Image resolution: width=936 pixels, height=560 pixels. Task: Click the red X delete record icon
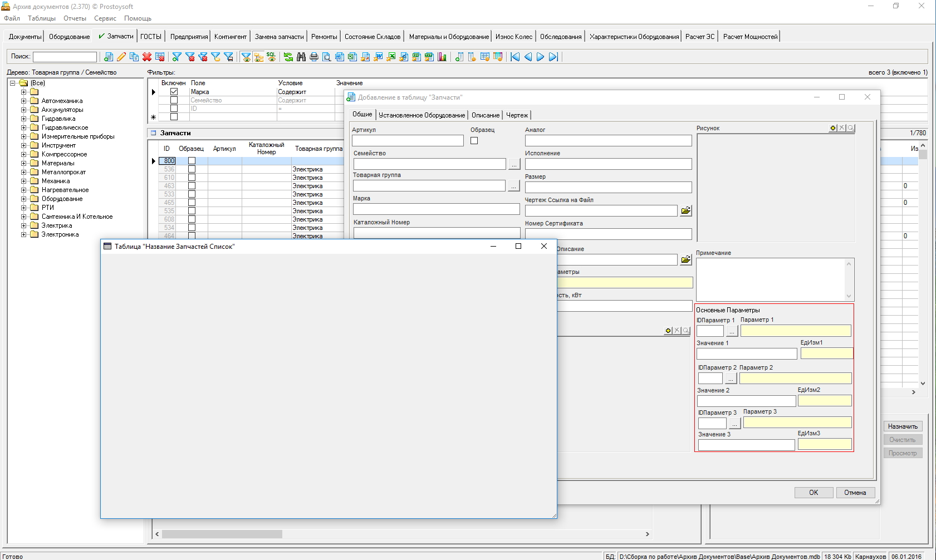coord(147,57)
